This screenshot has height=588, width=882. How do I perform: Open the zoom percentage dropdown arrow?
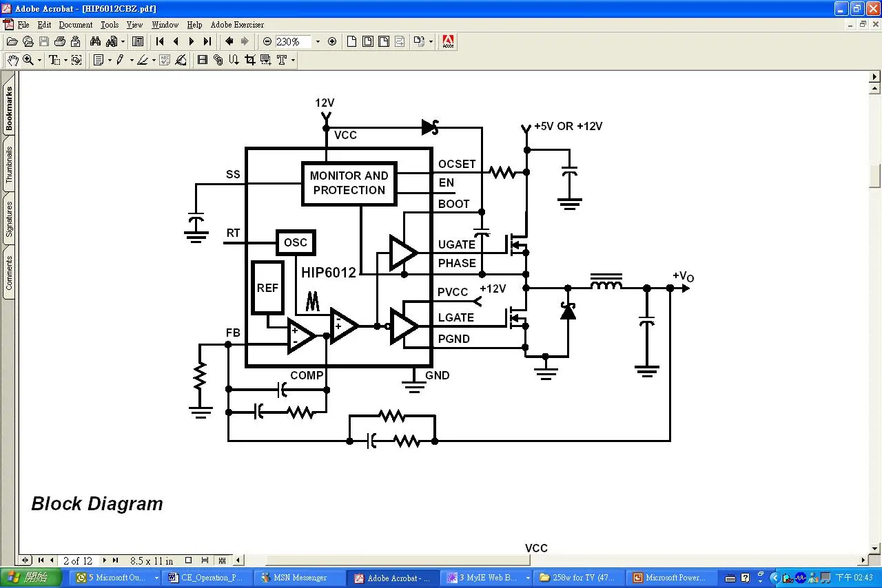(318, 41)
